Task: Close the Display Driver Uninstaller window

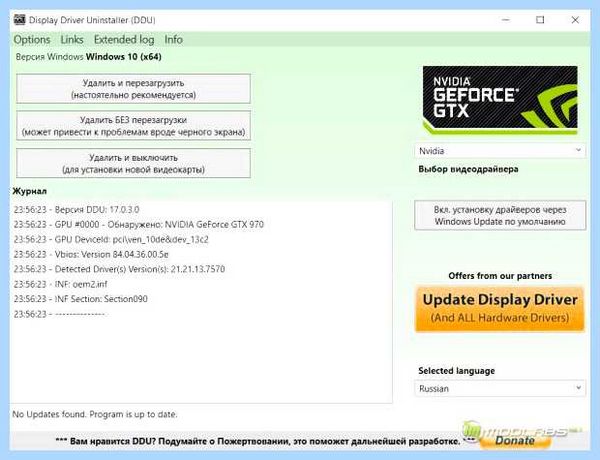Action: 575,20
